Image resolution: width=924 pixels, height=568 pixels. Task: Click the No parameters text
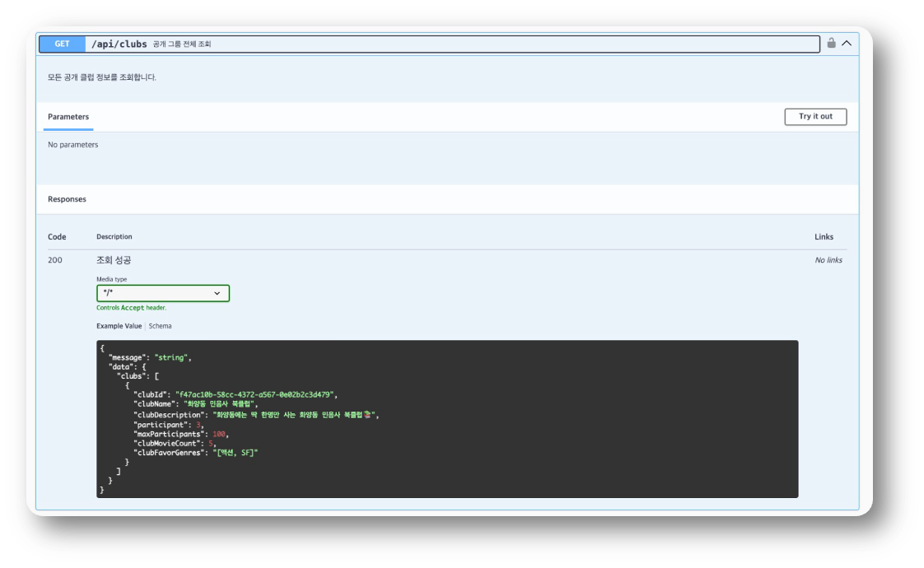point(73,144)
